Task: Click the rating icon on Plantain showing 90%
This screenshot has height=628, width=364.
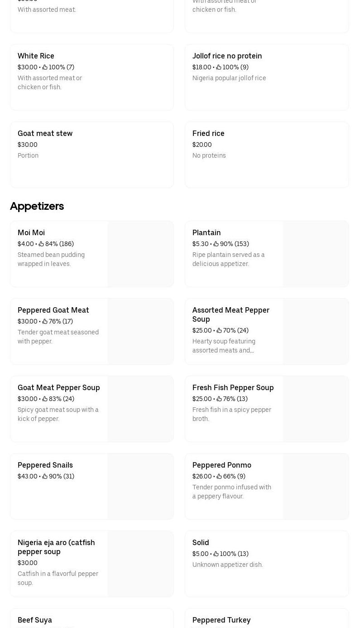Action: tap(216, 244)
